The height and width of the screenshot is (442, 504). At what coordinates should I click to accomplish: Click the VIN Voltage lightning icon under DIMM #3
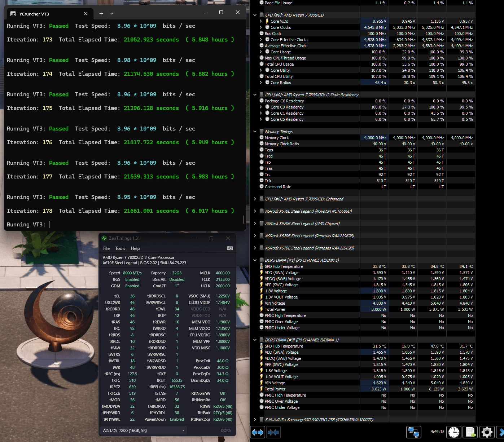point(262,383)
